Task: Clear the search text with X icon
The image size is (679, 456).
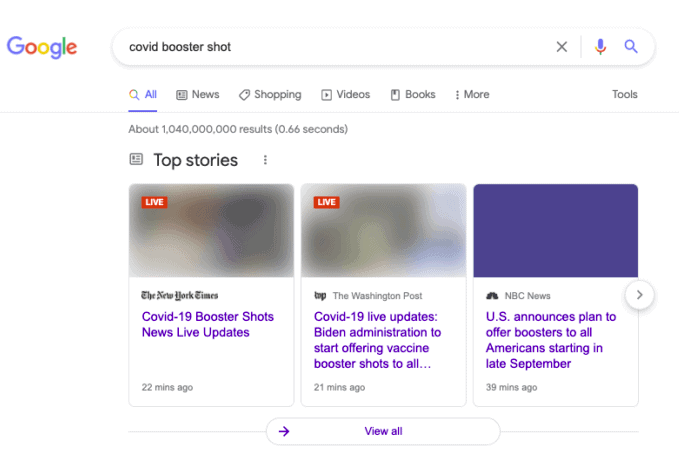Action: coord(562,47)
